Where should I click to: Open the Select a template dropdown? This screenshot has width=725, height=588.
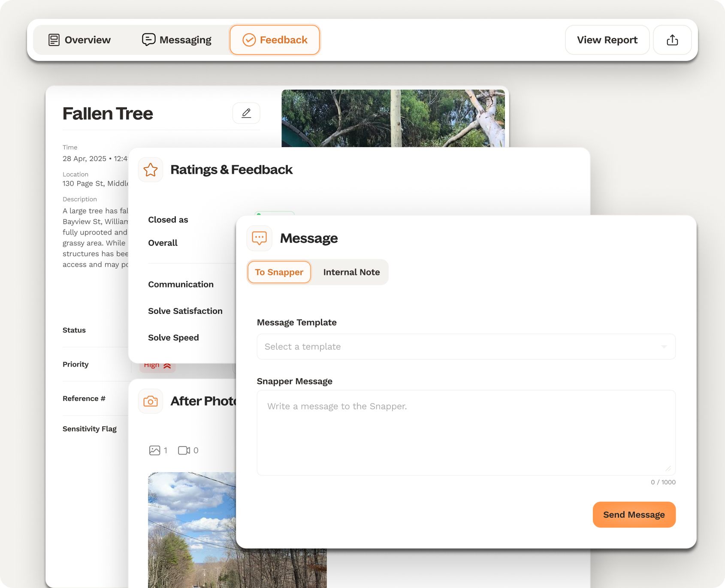[466, 347]
